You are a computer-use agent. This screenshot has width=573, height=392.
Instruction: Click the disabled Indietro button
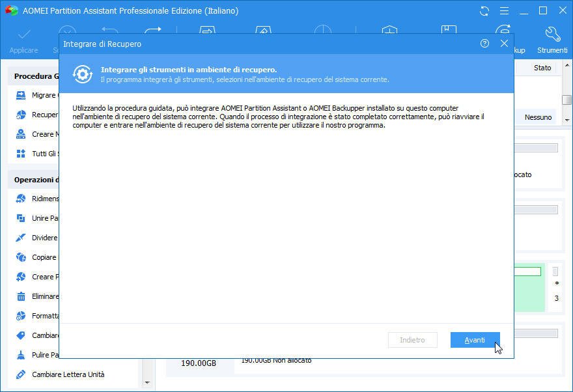point(412,340)
